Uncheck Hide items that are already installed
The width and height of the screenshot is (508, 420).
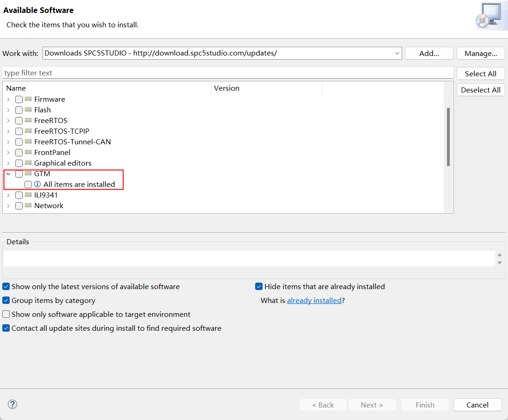click(x=259, y=287)
